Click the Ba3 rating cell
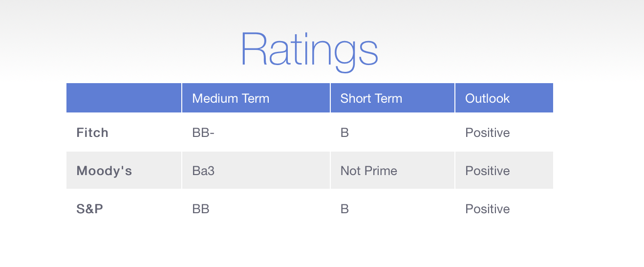This screenshot has height=267, width=644. (x=256, y=171)
